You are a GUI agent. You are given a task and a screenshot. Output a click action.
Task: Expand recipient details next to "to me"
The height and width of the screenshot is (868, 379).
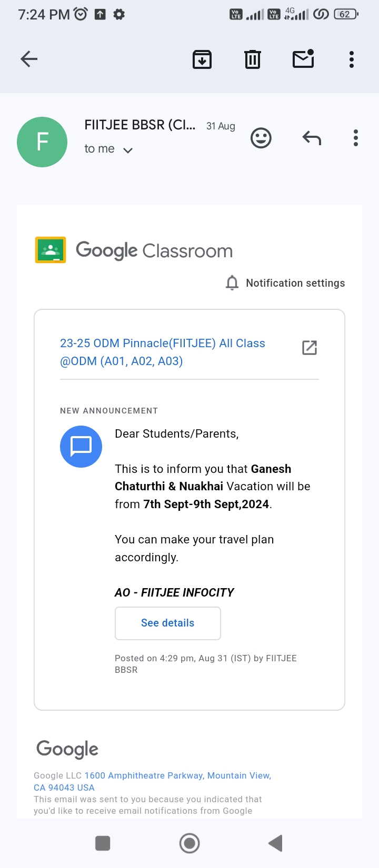pos(128,150)
